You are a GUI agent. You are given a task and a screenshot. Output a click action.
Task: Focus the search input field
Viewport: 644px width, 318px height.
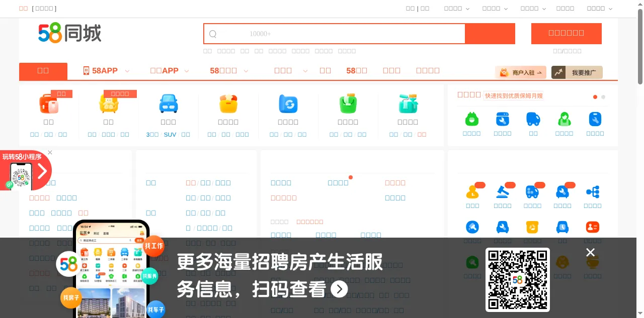[335, 34]
